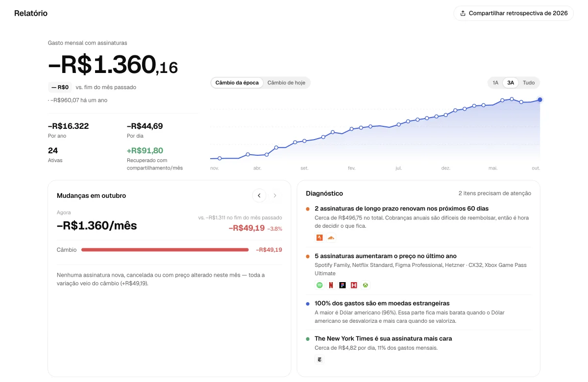Open the Strava subscription icon

point(319,238)
